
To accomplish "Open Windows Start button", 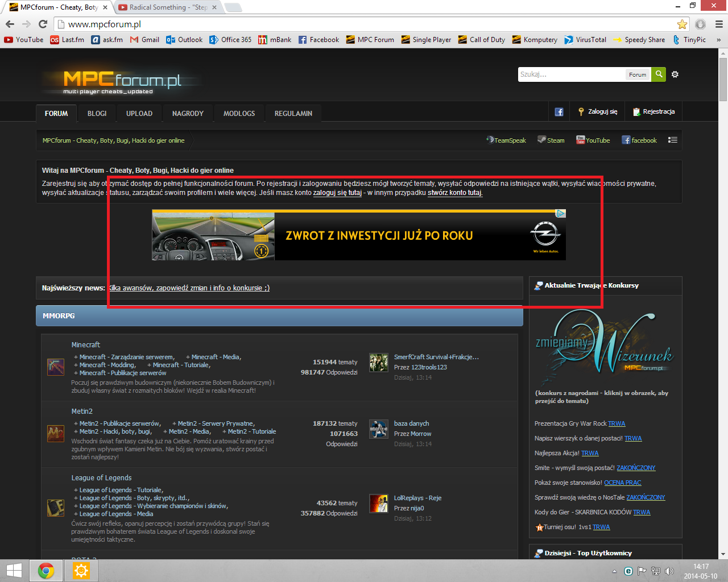I will tap(14, 570).
